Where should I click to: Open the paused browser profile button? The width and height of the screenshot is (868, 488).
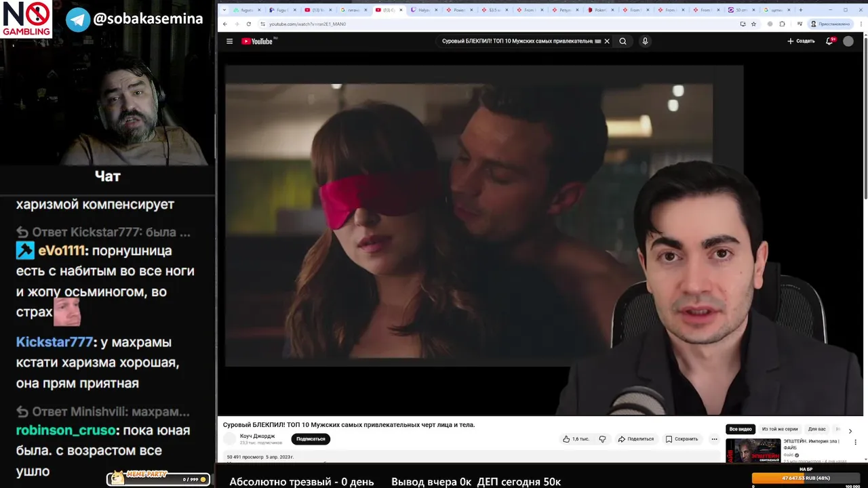point(831,24)
